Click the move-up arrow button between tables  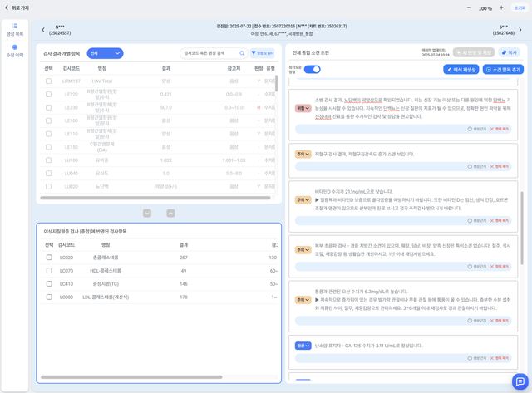pyautogui.click(x=170, y=213)
